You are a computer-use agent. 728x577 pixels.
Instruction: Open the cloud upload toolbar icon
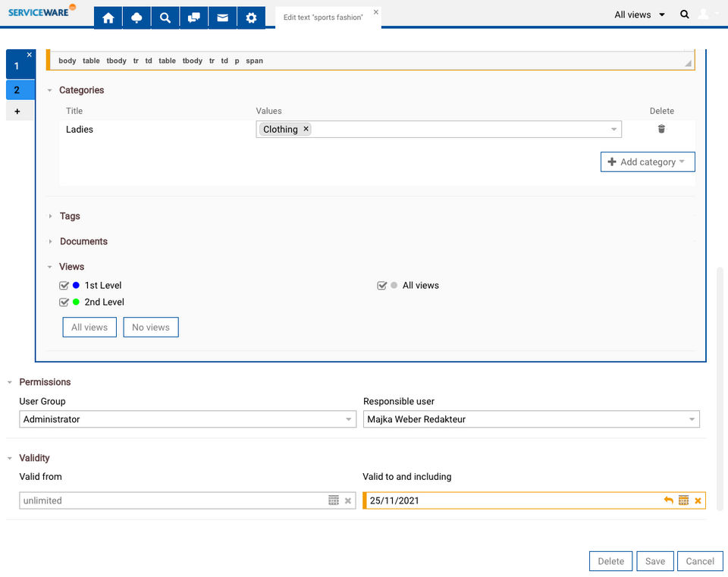(136, 17)
